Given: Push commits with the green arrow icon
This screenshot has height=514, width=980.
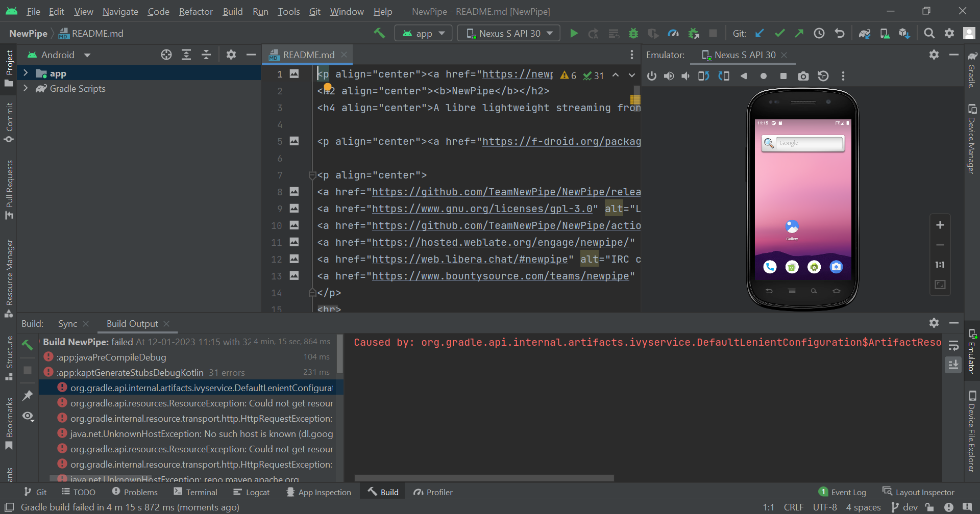Looking at the screenshot, I should click(x=799, y=34).
